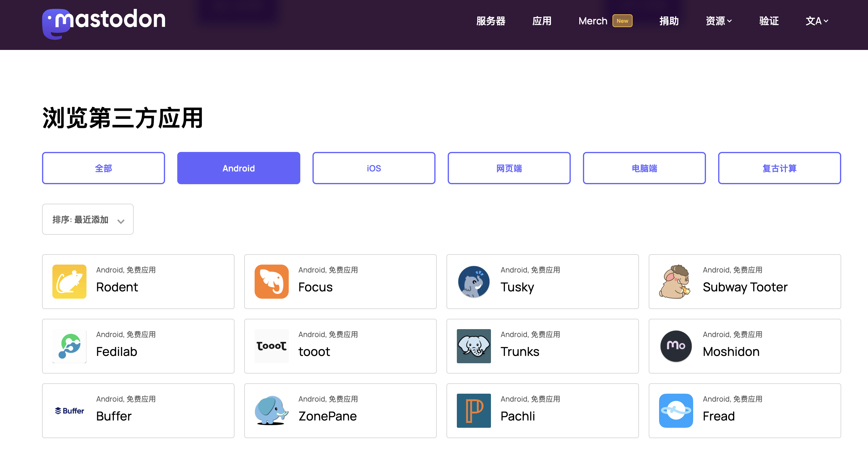Expand the 资源 resources menu
Viewport: 868px width, 450px height.
coord(718,21)
